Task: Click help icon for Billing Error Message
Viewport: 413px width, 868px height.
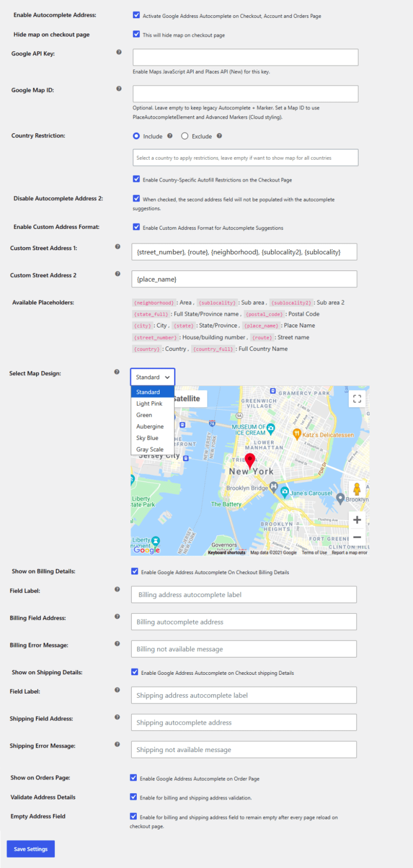Action: 117,643
